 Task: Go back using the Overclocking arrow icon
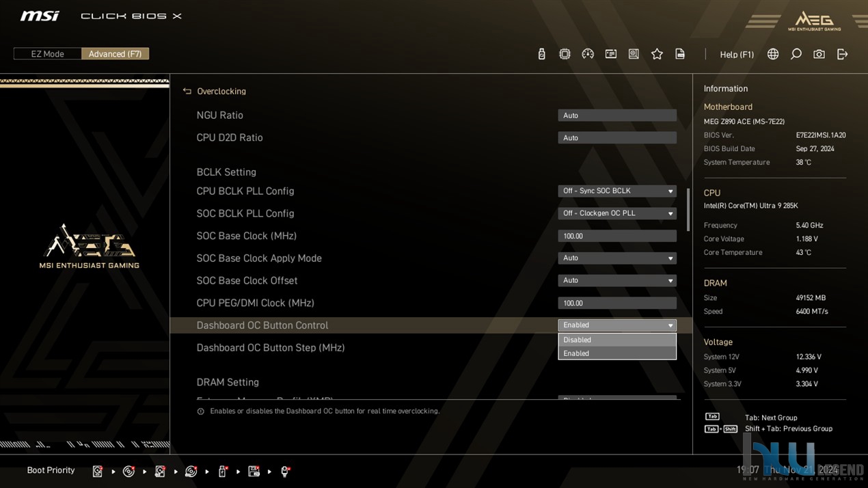coord(187,91)
